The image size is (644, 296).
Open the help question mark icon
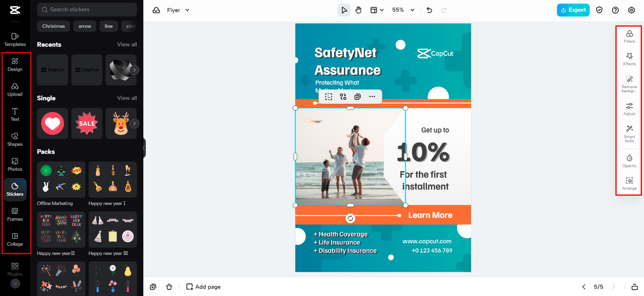point(615,10)
